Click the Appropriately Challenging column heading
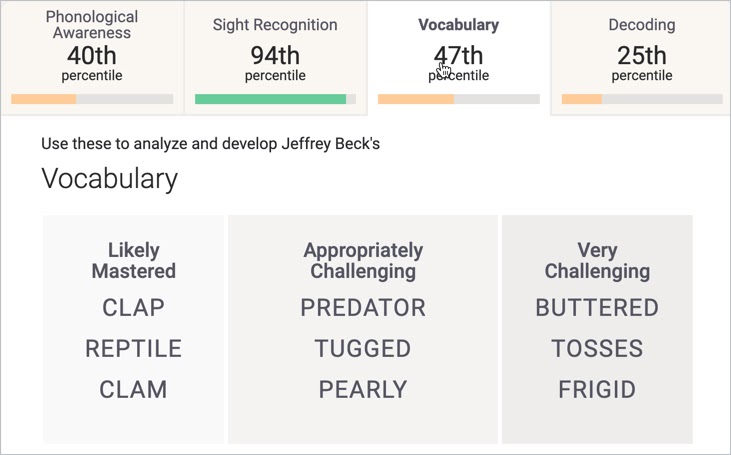 point(363,261)
